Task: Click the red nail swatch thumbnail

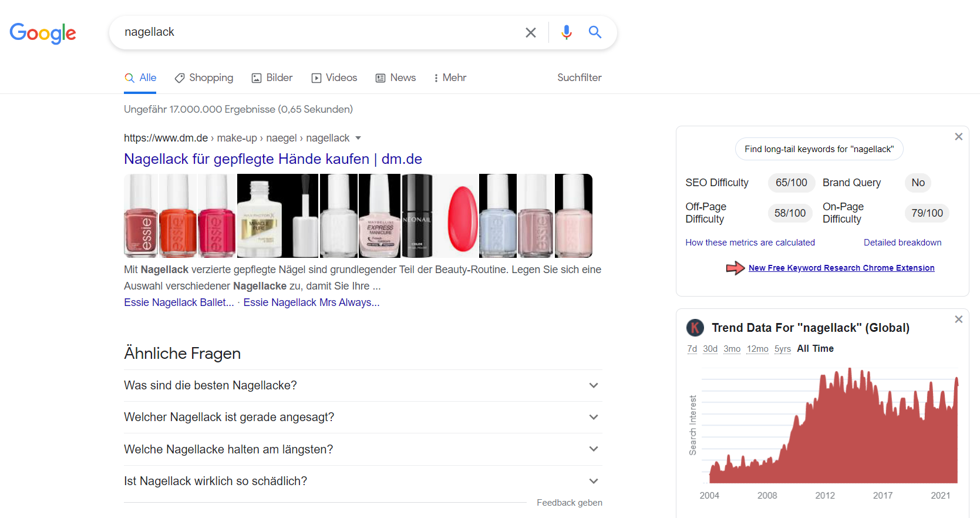Action: point(463,216)
